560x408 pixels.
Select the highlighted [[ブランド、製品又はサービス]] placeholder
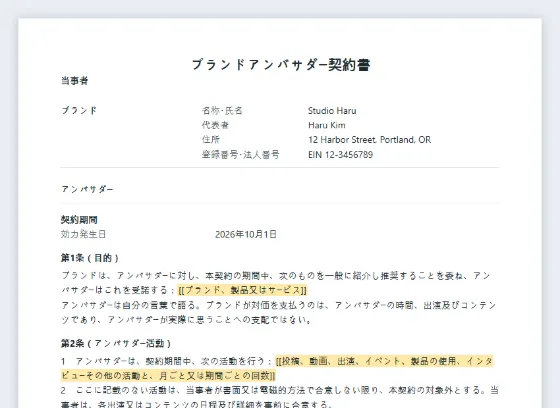coord(242,290)
